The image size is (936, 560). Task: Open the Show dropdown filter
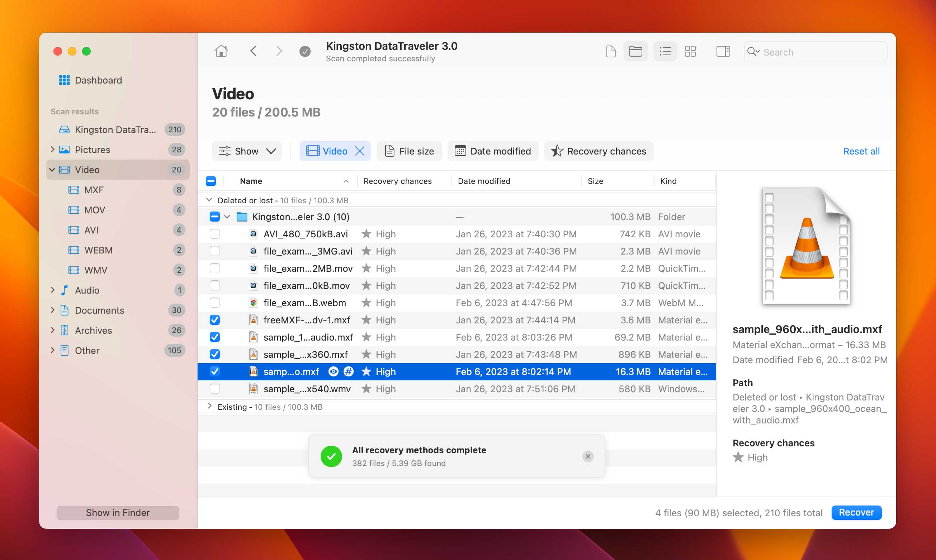click(x=247, y=151)
